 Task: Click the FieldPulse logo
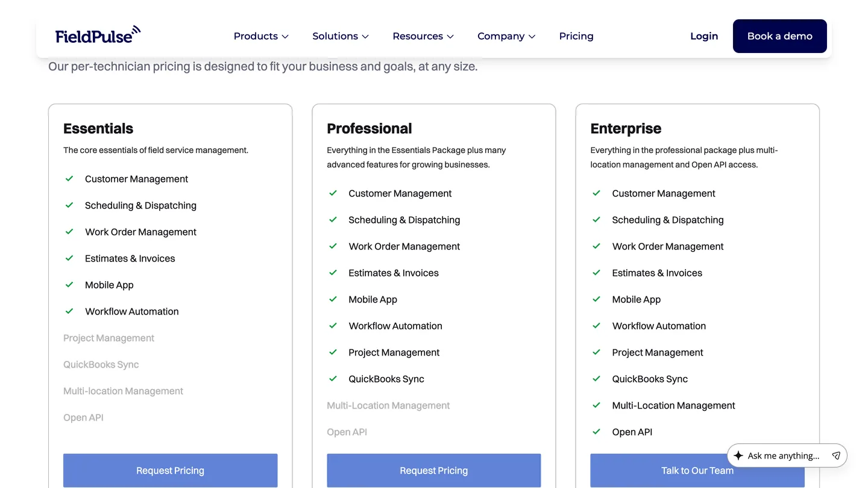click(98, 35)
